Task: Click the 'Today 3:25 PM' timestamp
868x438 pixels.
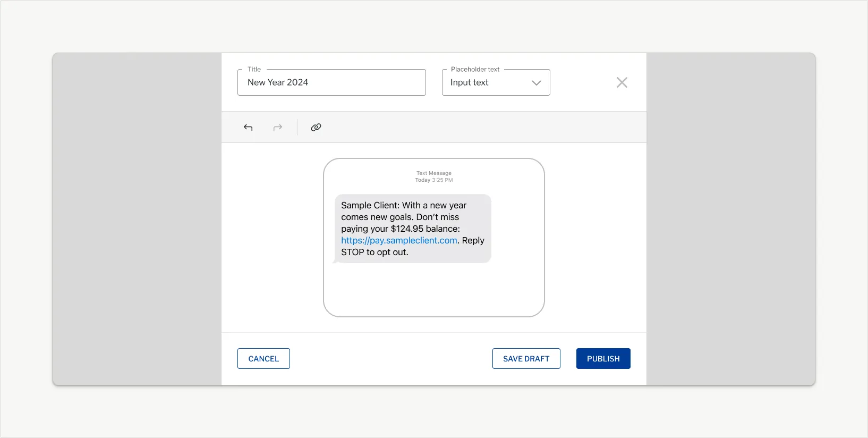Action: pos(434,180)
